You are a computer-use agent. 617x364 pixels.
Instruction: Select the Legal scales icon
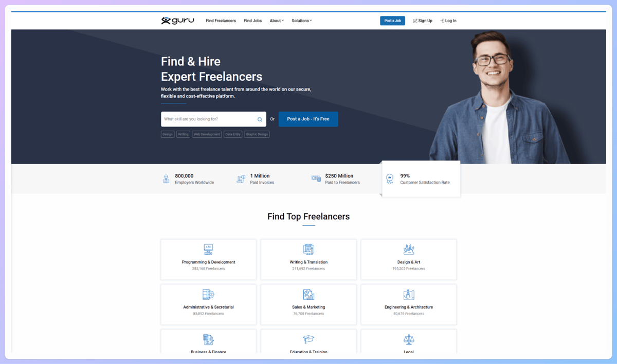409,339
